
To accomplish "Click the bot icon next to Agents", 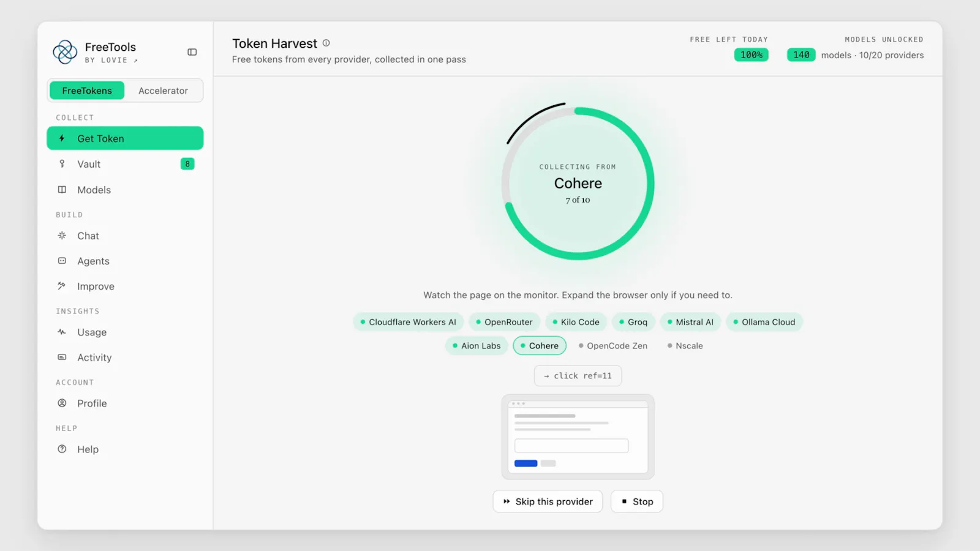I will click(62, 261).
